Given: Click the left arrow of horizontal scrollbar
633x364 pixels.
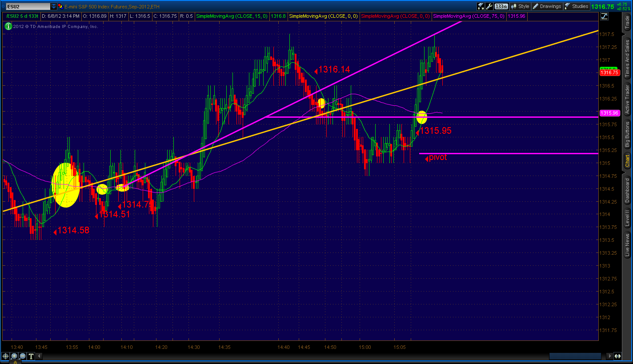Looking at the screenshot, I should click(x=39, y=356).
